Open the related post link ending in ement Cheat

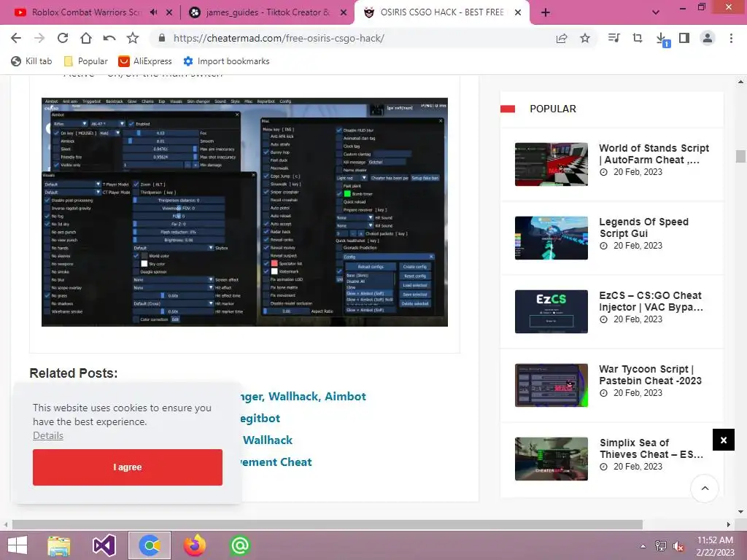pos(276,462)
